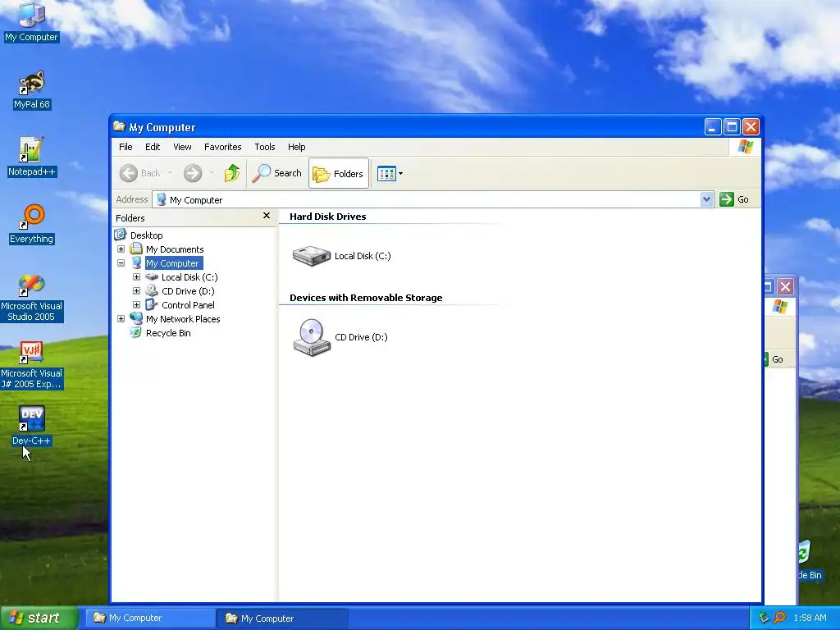The width and height of the screenshot is (840, 630).
Task: Click the Everything tray icon
Action: coord(779,618)
